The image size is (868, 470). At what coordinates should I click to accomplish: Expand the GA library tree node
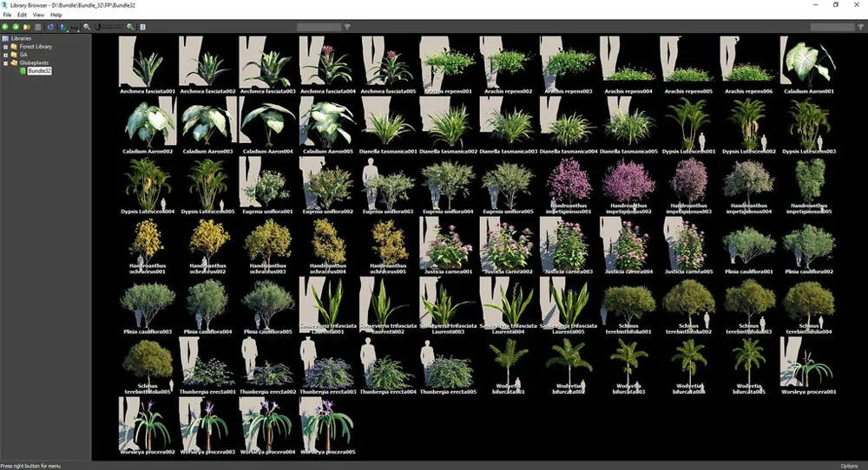point(5,54)
